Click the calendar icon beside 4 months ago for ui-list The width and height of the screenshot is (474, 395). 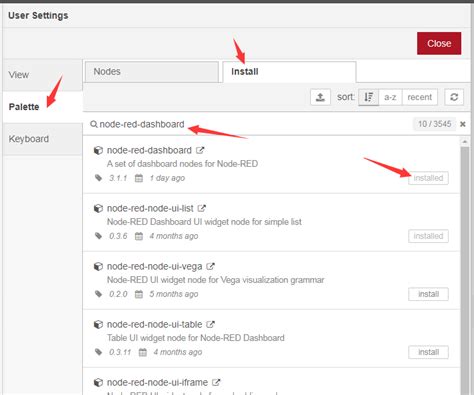pos(139,236)
